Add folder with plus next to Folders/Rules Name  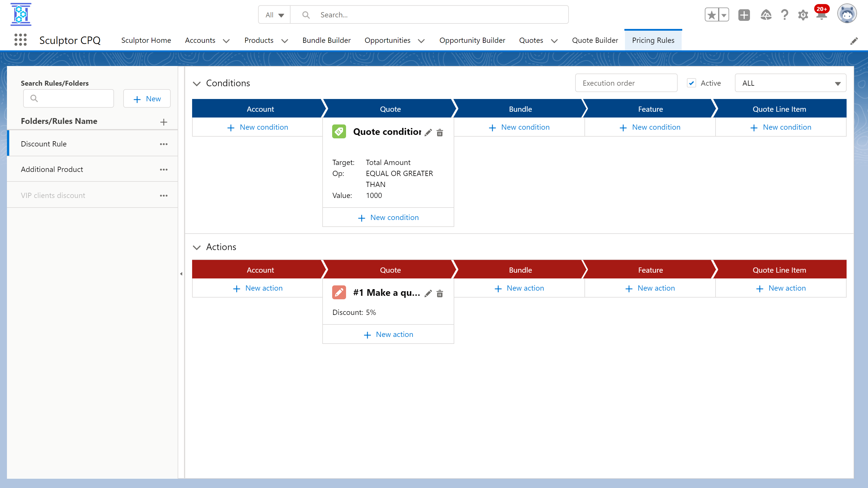point(164,122)
